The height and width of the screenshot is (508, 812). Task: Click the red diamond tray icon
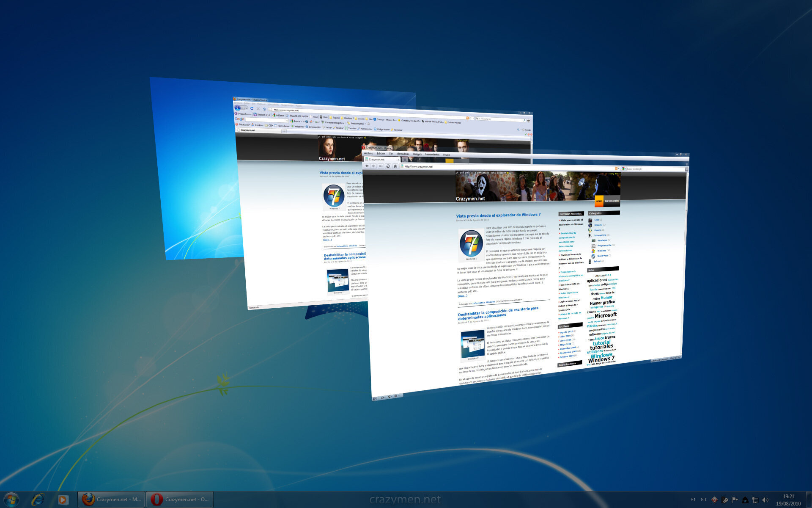(714, 500)
